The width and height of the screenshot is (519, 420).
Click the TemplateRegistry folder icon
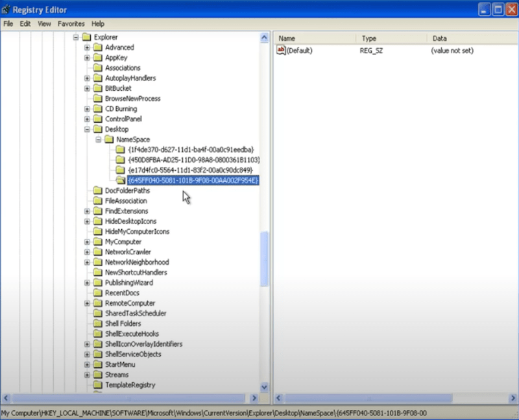pyautogui.click(x=98, y=385)
